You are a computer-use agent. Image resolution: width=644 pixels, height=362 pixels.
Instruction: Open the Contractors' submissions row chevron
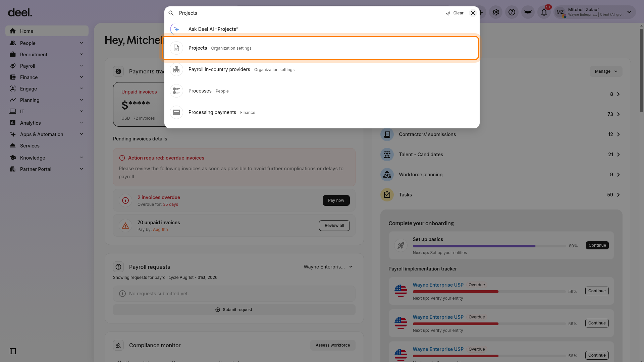pos(619,134)
